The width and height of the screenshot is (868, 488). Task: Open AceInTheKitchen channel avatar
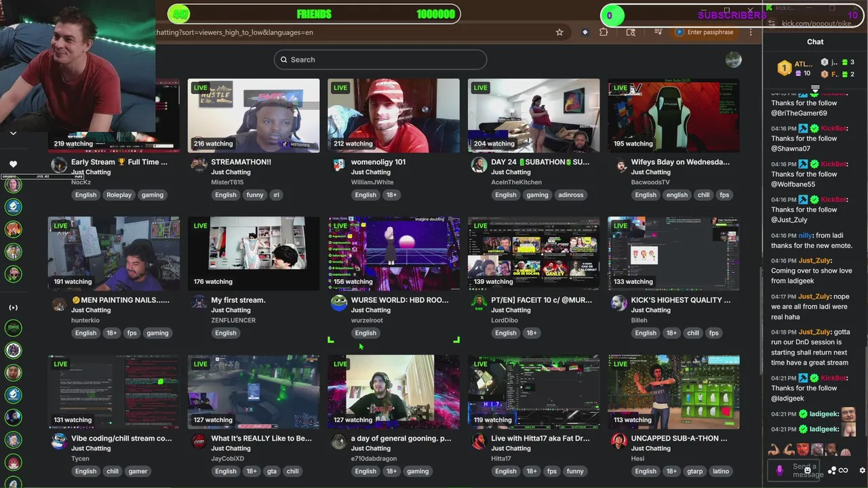[479, 165]
